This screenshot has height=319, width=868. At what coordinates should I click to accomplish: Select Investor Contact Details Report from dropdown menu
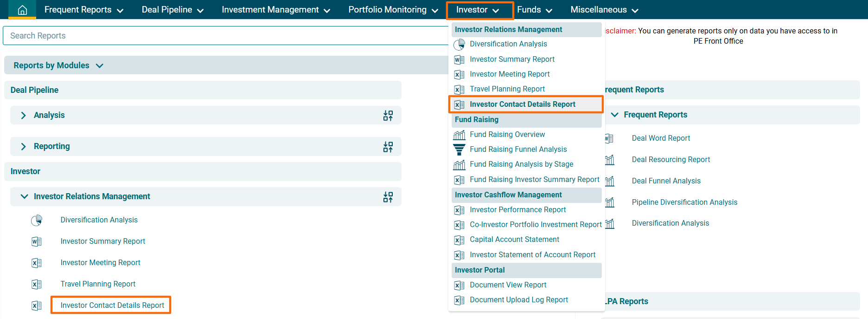tap(522, 104)
